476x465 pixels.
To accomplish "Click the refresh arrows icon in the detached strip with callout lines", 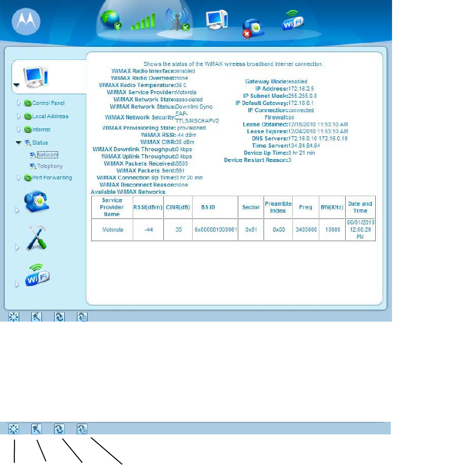I will tap(59, 429).
